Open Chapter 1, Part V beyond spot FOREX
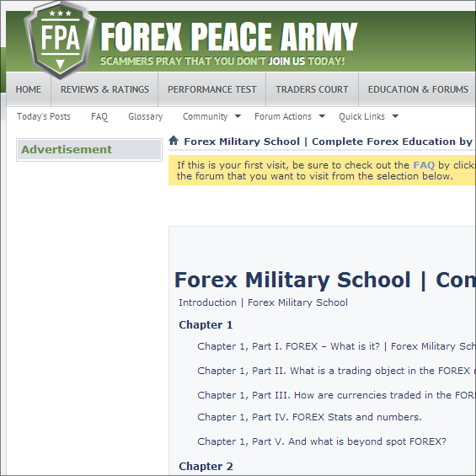The width and height of the screenshot is (476, 476). click(x=322, y=441)
